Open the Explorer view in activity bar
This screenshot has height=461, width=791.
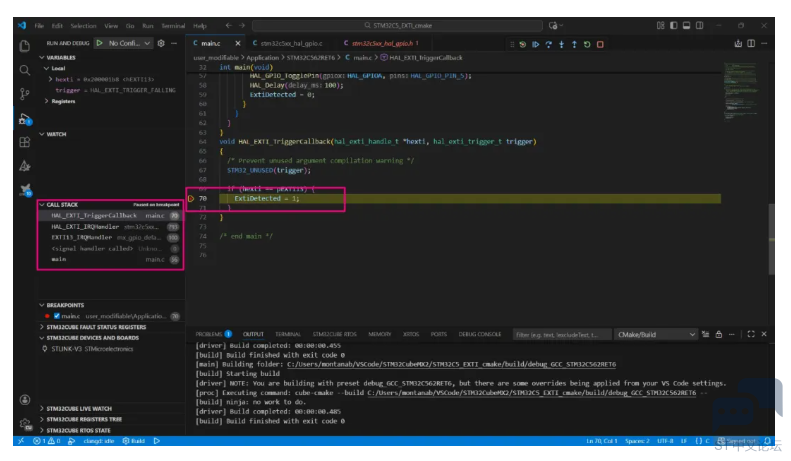click(24, 46)
